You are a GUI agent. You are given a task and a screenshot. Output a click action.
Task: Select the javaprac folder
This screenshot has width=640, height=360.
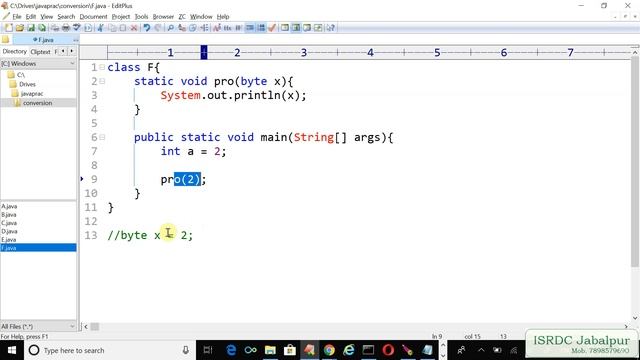click(28, 93)
